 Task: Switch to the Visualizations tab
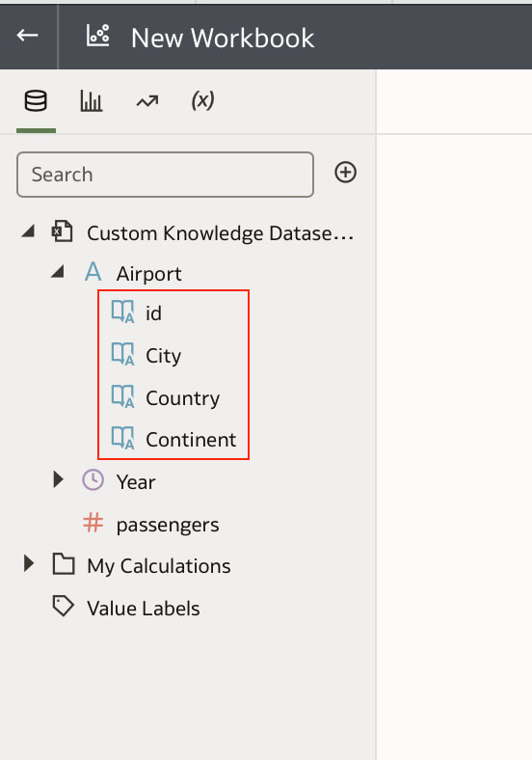point(92,101)
